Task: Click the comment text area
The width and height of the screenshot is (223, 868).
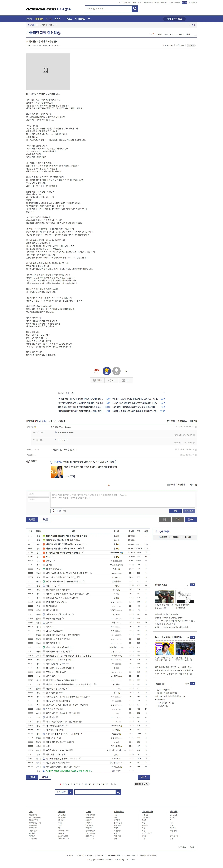Action: pyautogui.click(x=123, y=500)
